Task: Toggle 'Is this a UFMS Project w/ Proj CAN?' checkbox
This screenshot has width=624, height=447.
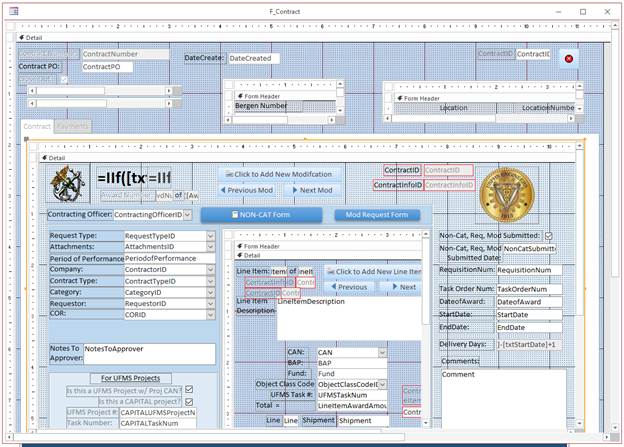Action: (189, 389)
